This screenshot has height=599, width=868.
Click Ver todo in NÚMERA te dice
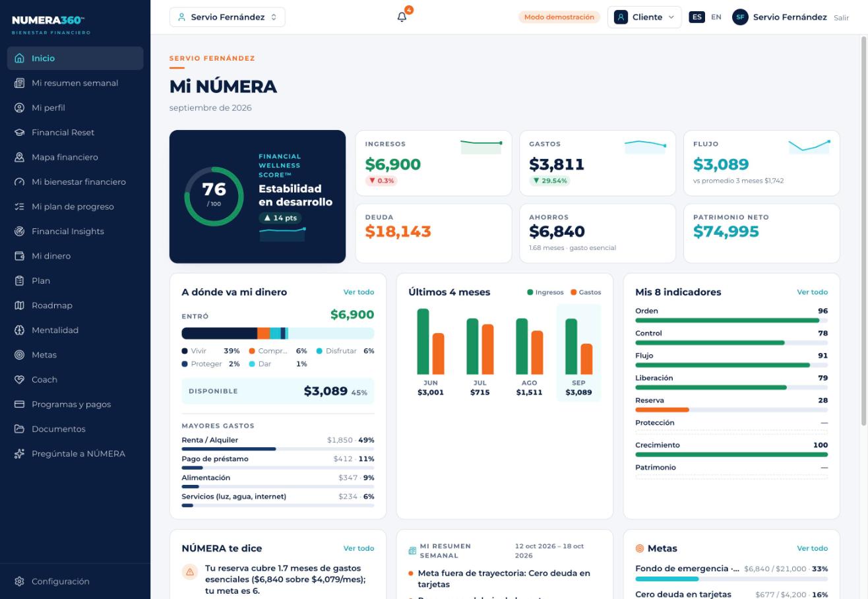pos(359,548)
